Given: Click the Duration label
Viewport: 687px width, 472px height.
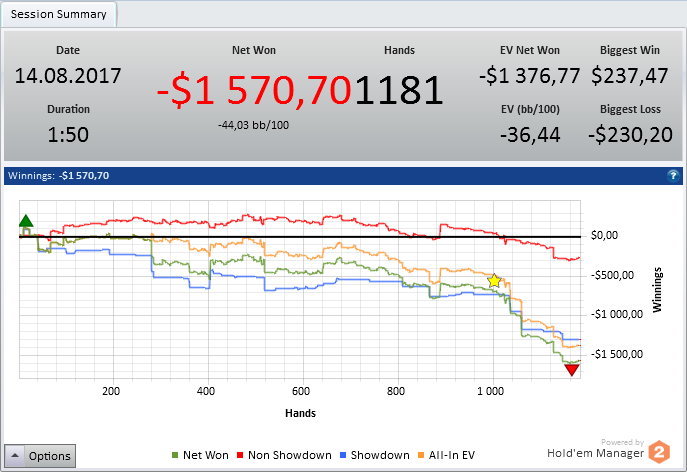Looking at the screenshot, I should [x=68, y=109].
